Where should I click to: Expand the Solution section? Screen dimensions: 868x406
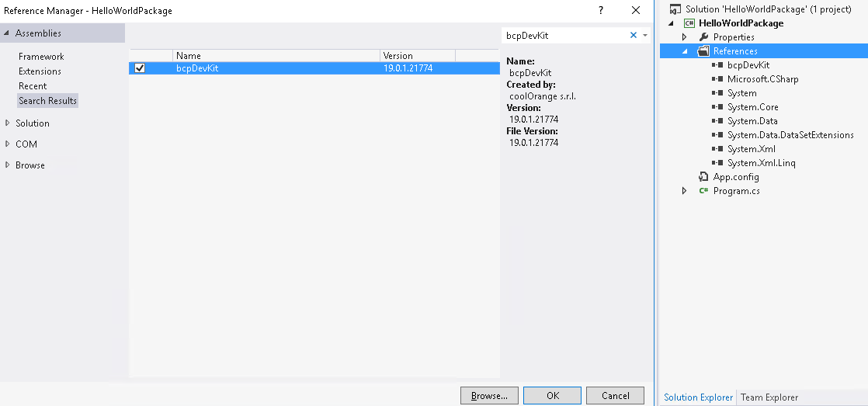pos(8,123)
